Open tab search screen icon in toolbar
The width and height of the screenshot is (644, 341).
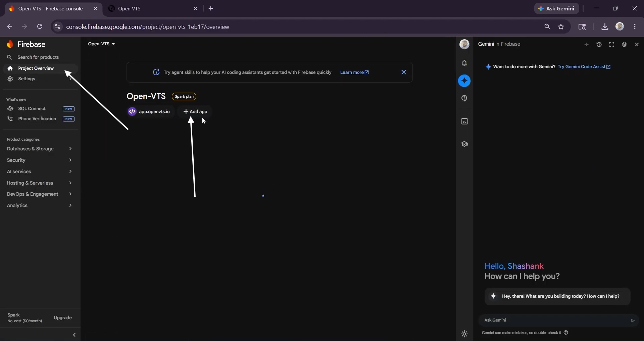point(582,27)
